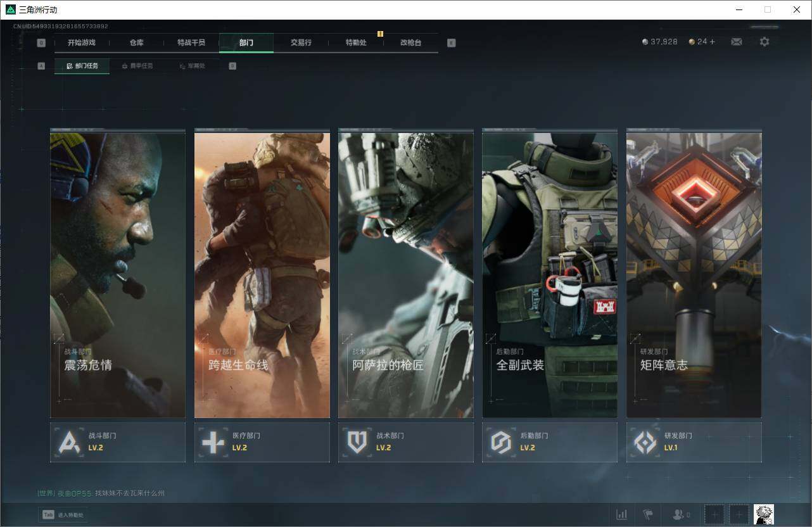Screen dimensions: 812x527
Task: Click the 后勤部门 hexagon emblem icon
Action: click(x=501, y=442)
